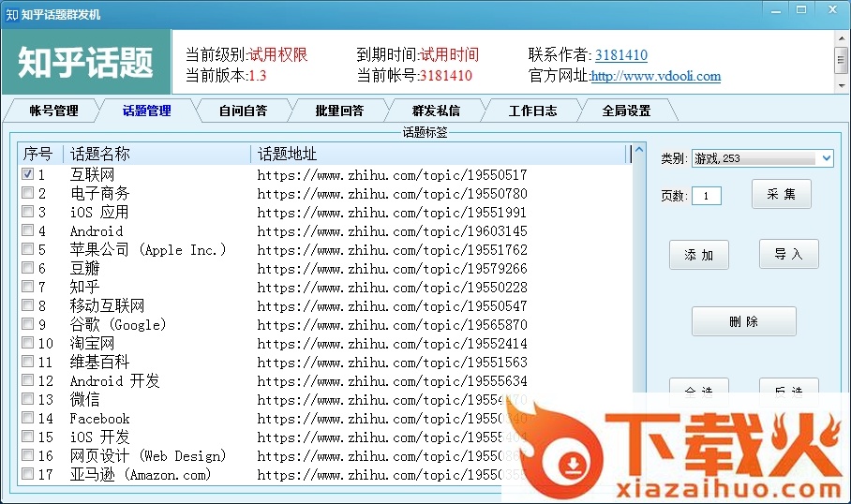Image resolution: width=851 pixels, height=504 pixels.
Task: Check the 网页设计 (Web Design) checkbox
Action: pyautogui.click(x=28, y=455)
